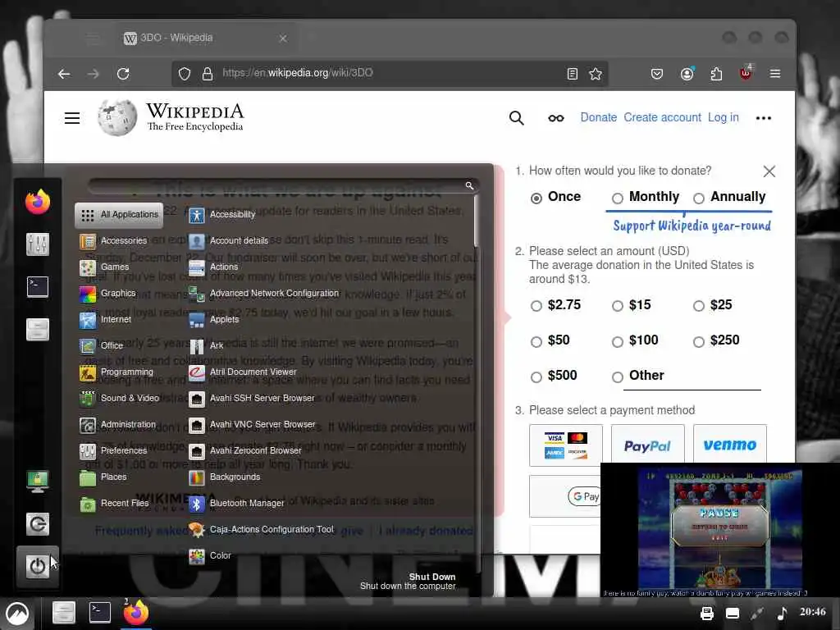Click the Firefox icon in the menu sidebar
840x630 pixels.
(38, 202)
